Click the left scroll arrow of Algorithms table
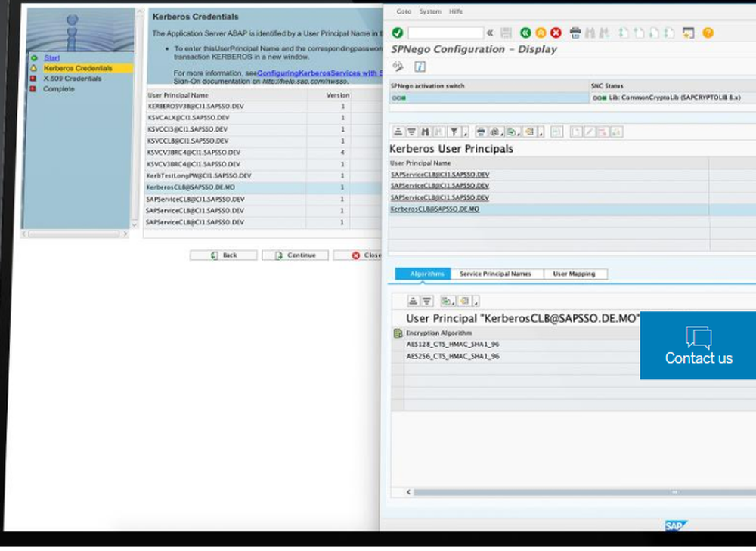 (408, 492)
